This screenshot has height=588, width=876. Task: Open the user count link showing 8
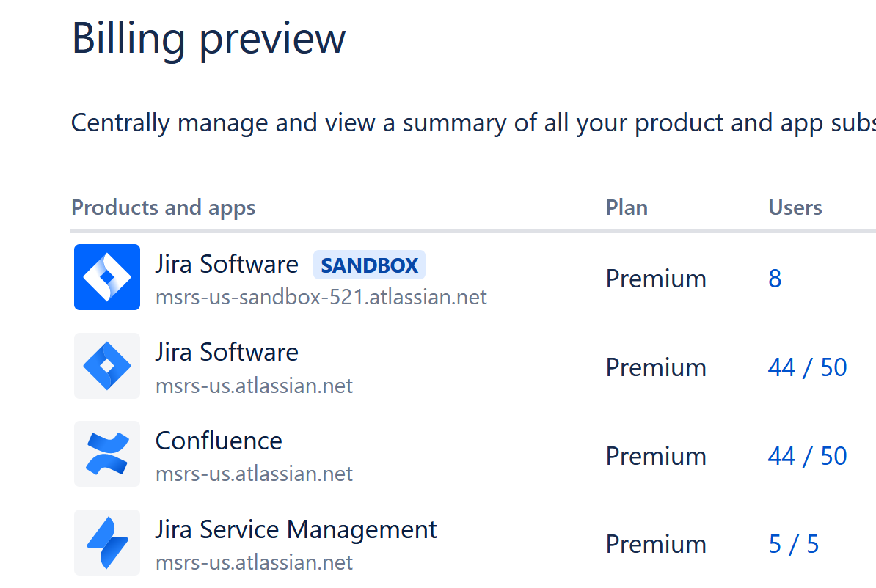pos(775,279)
